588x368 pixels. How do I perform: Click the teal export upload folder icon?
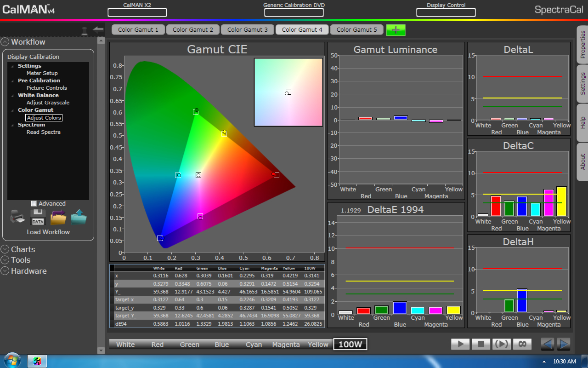pos(79,217)
